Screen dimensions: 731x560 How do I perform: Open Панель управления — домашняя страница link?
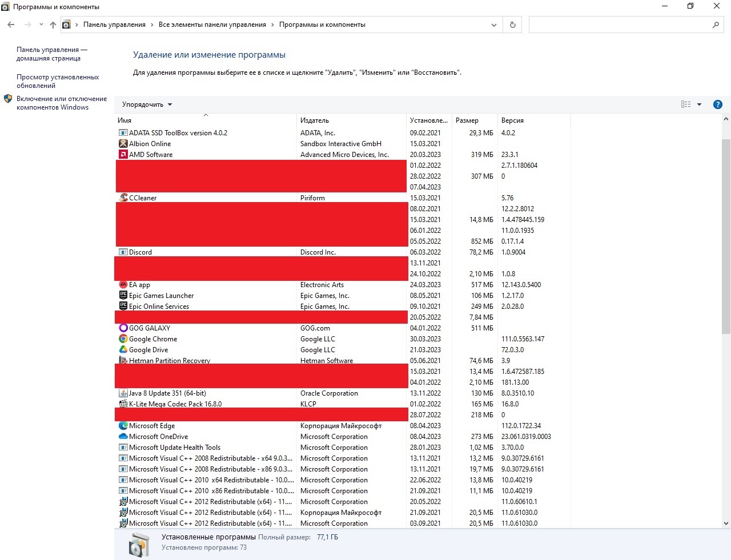click(52, 54)
